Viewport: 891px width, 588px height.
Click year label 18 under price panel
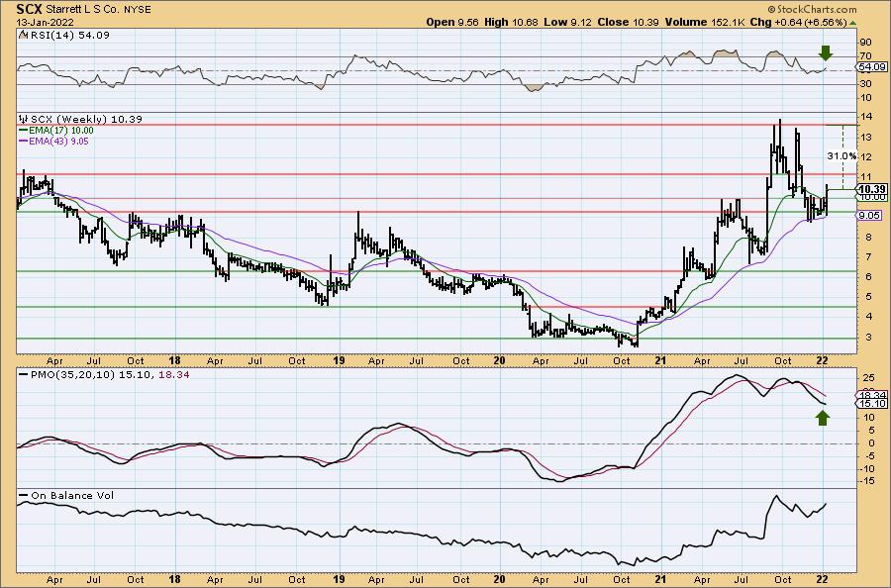[175, 360]
